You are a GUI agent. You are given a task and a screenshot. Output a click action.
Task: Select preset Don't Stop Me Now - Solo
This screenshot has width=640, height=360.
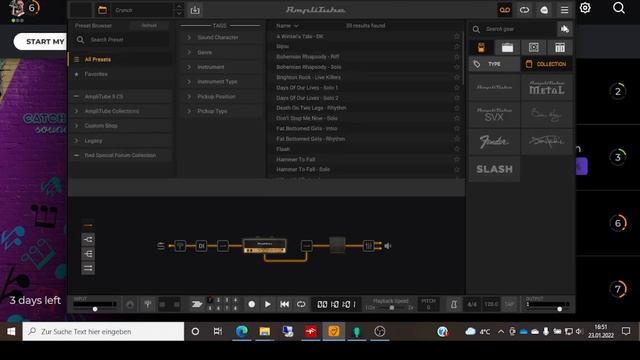307,118
